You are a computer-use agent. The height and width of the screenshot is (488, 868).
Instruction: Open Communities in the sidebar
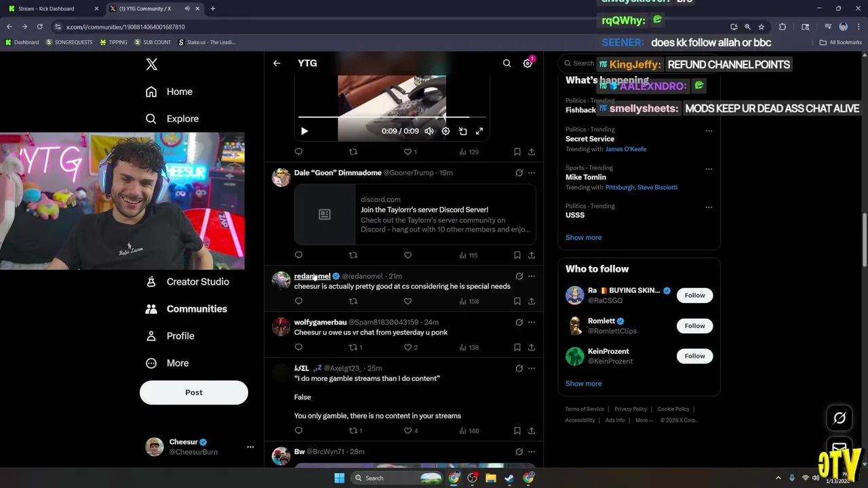186,308
